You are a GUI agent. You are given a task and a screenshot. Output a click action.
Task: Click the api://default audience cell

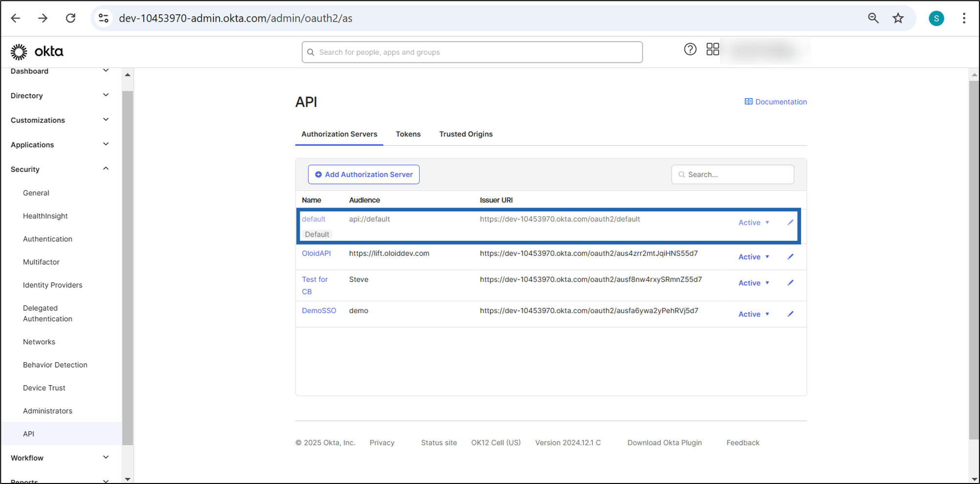369,219
